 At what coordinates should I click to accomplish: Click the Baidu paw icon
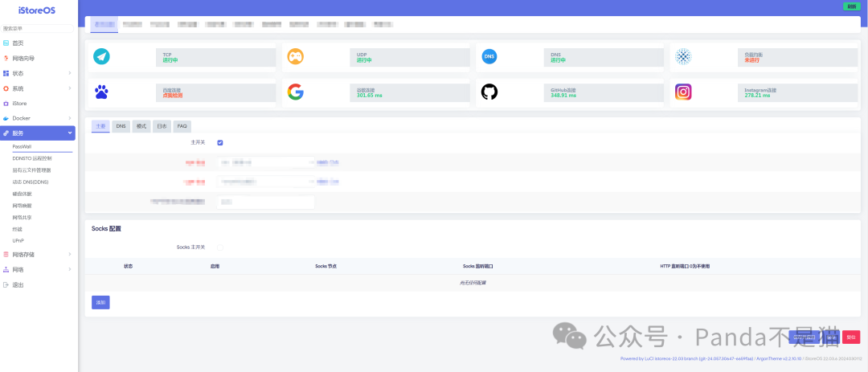pyautogui.click(x=101, y=92)
